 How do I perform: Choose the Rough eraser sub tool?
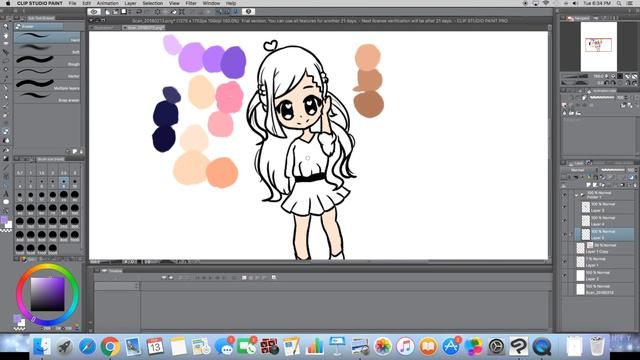pos(47,62)
